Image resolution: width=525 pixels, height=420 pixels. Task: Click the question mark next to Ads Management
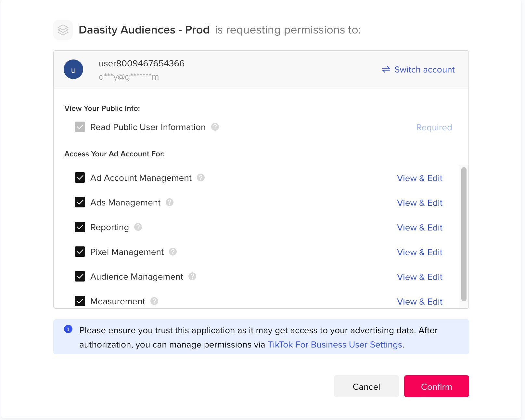[x=170, y=202]
